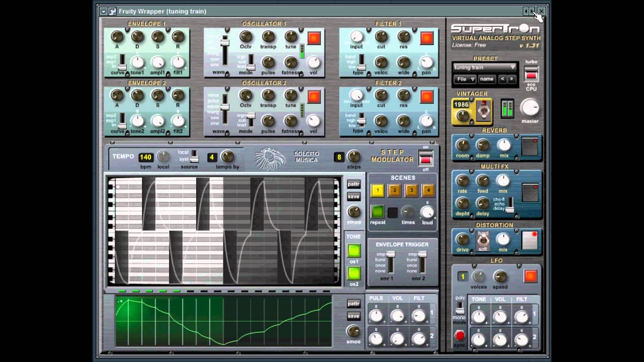The image size is (644, 362).
Task: Click the Oscillator 1 tune knob
Action: [291, 36]
